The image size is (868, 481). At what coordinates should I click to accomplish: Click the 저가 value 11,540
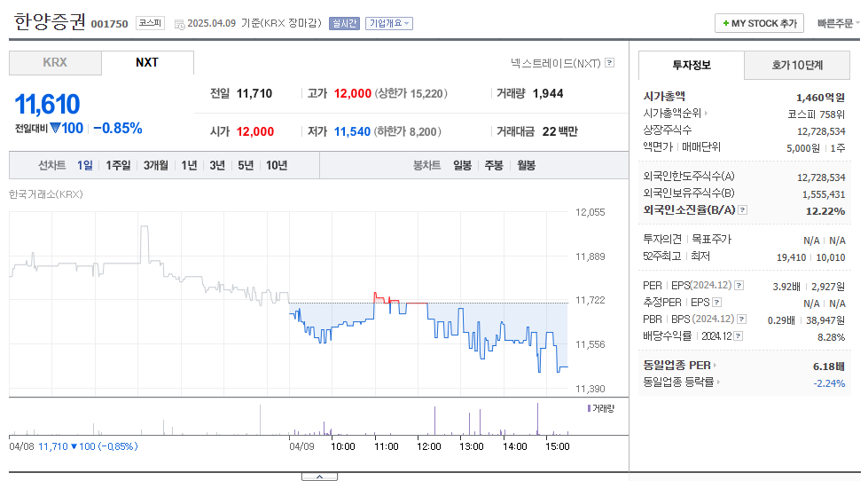point(352,132)
